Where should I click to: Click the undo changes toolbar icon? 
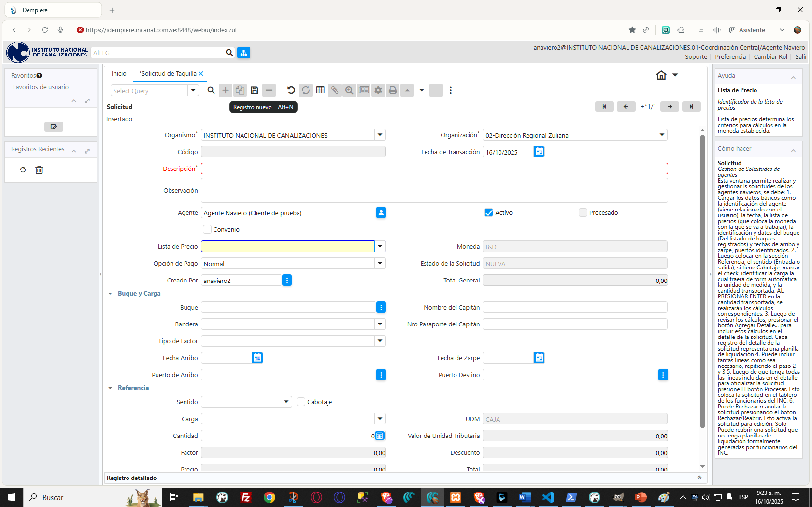[x=291, y=90]
